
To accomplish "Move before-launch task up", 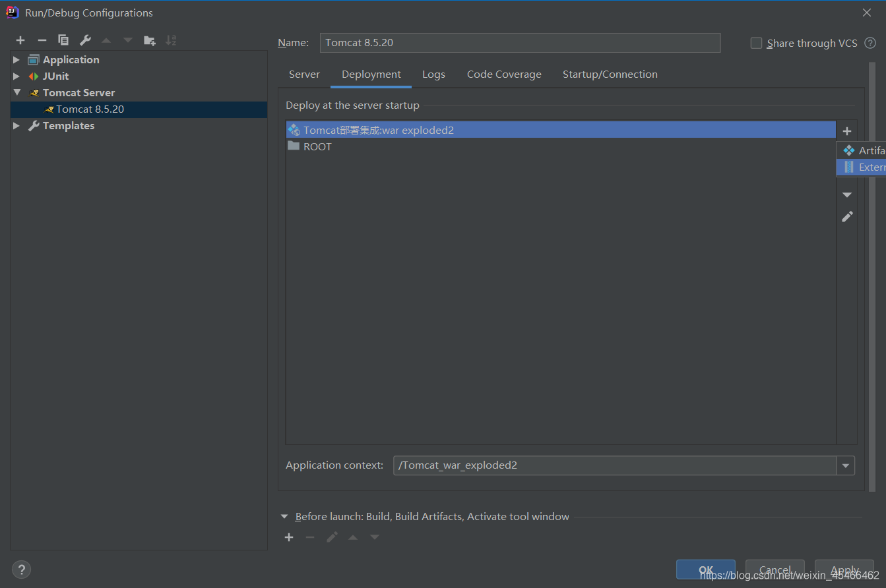I will (x=353, y=537).
